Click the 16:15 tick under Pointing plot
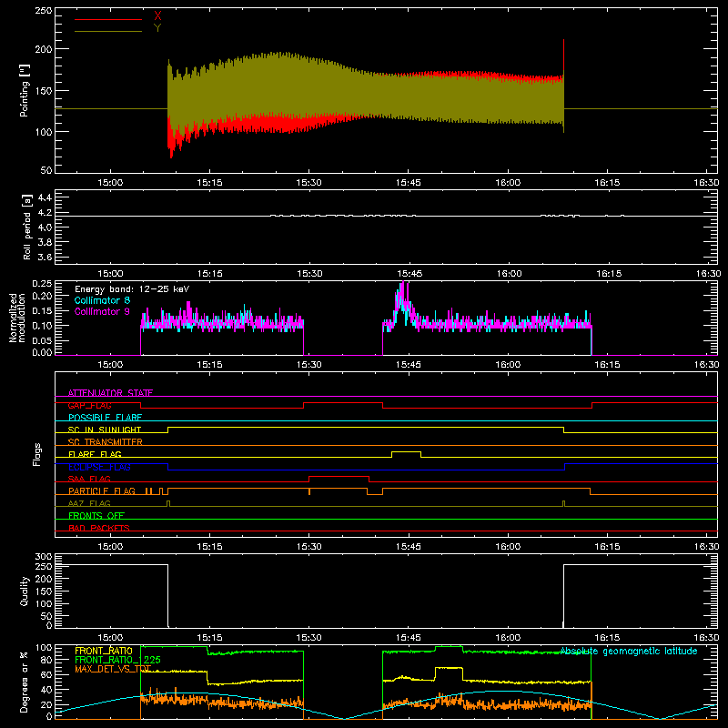728x728 pixels. [607, 183]
